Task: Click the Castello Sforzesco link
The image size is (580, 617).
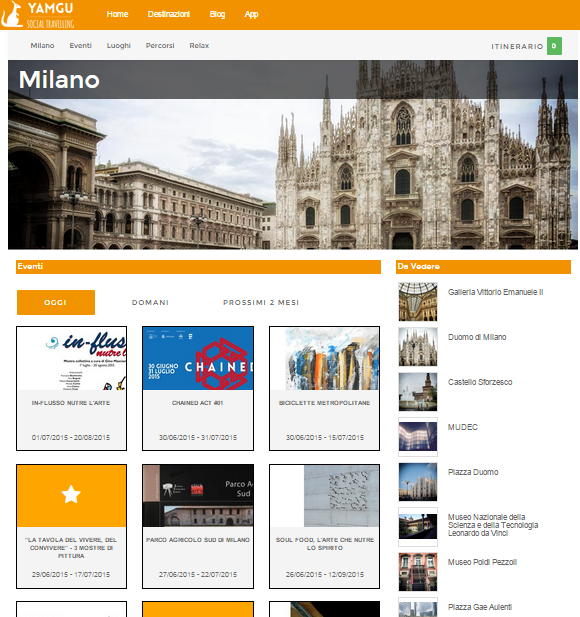Action: pyautogui.click(x=480, y=382)
